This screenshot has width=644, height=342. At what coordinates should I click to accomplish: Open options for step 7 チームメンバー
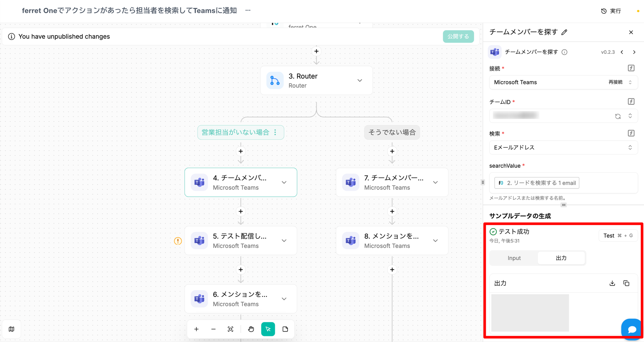[436, 182]
